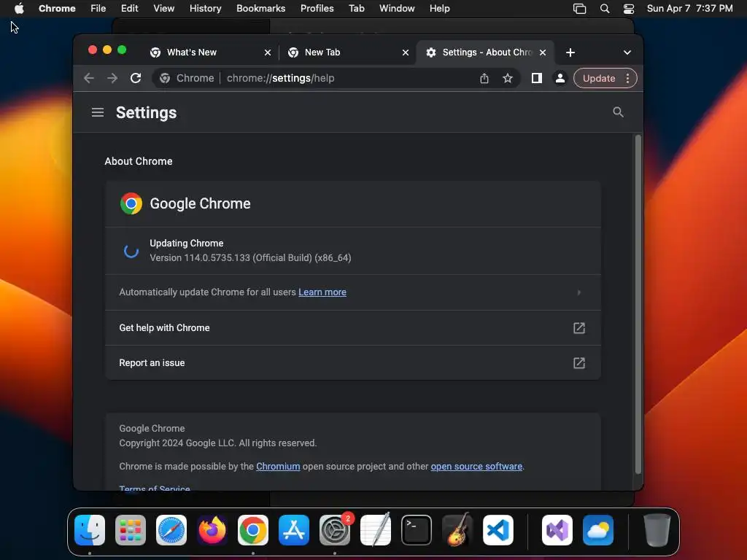Toggle the side panel icon
This screenshot has width=747, height=560.
536,78
